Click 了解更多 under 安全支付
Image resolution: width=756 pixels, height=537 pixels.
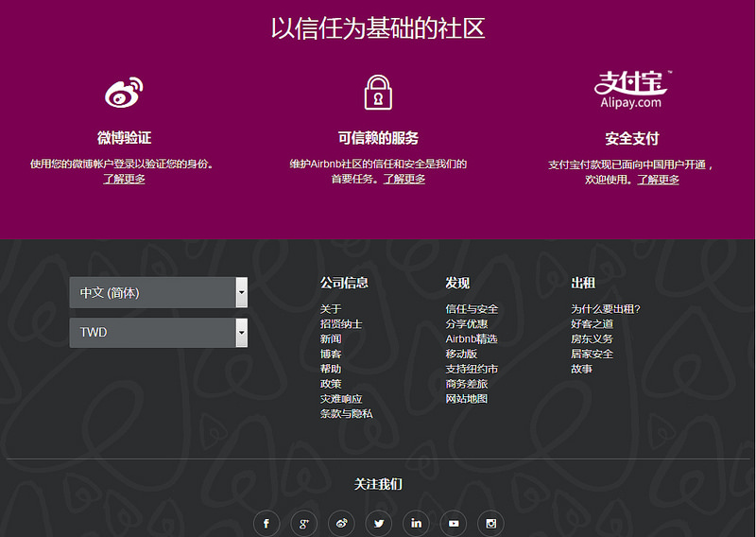658,180
